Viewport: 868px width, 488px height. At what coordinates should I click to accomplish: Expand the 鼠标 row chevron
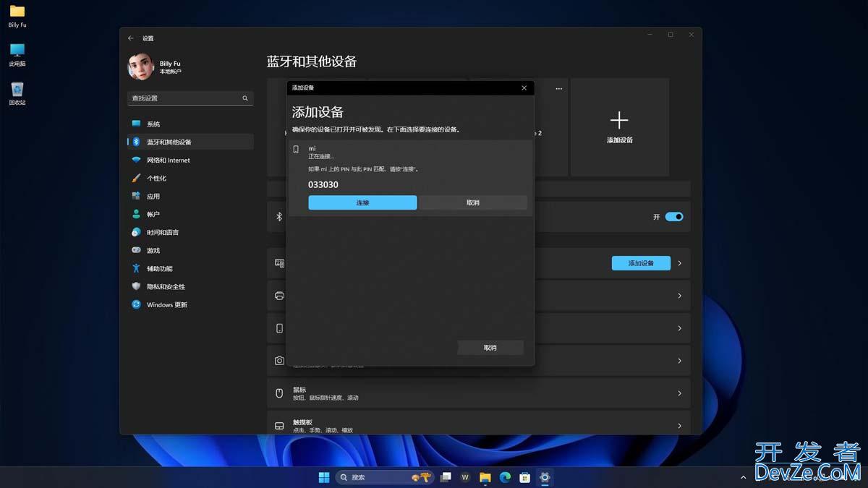(x=680, y=393)
